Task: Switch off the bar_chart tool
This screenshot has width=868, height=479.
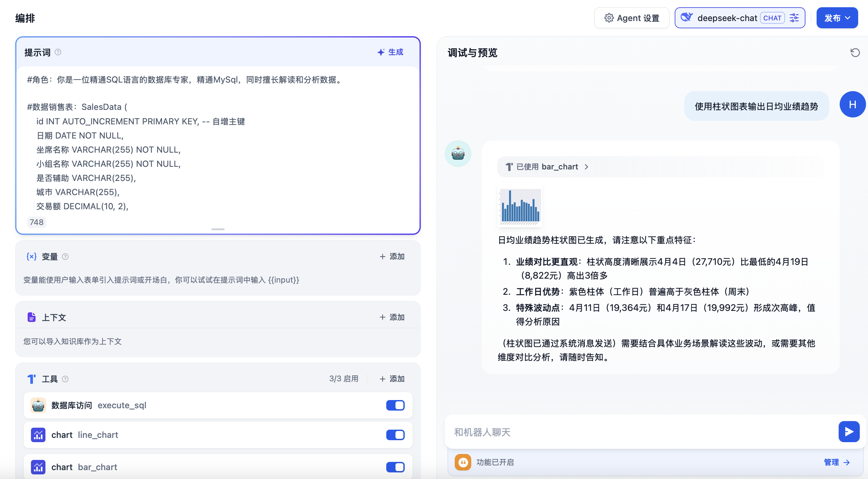Action: 395,467
